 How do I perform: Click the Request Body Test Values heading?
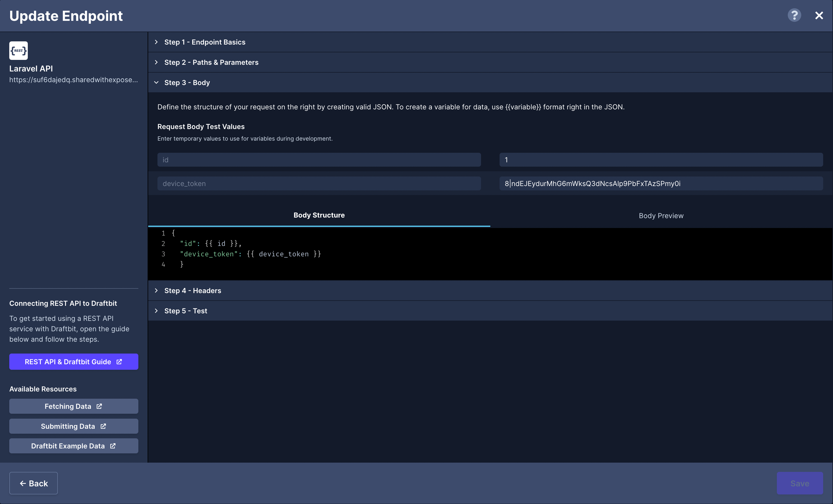[x=201, y=126]
